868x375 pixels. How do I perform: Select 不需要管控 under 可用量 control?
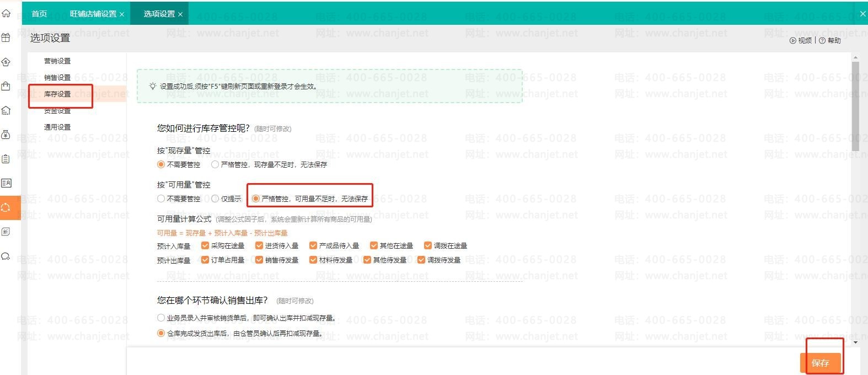tap(161, 199)
